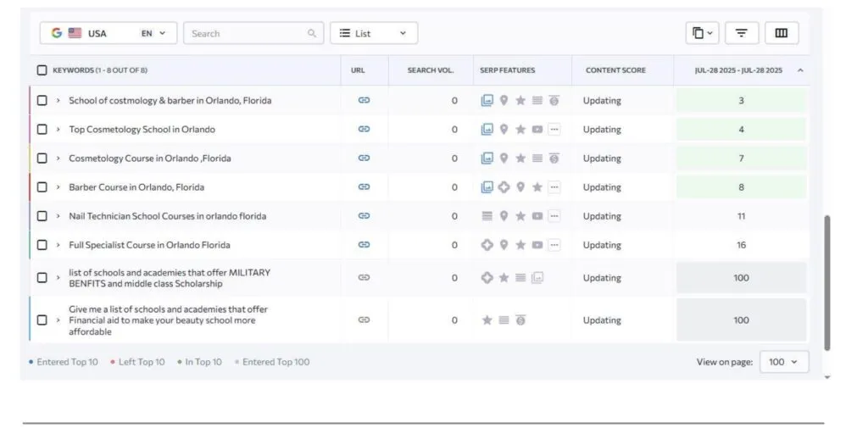Sort by Jul-28 2025 date column header
868x439 pixels.
[738, 70]
